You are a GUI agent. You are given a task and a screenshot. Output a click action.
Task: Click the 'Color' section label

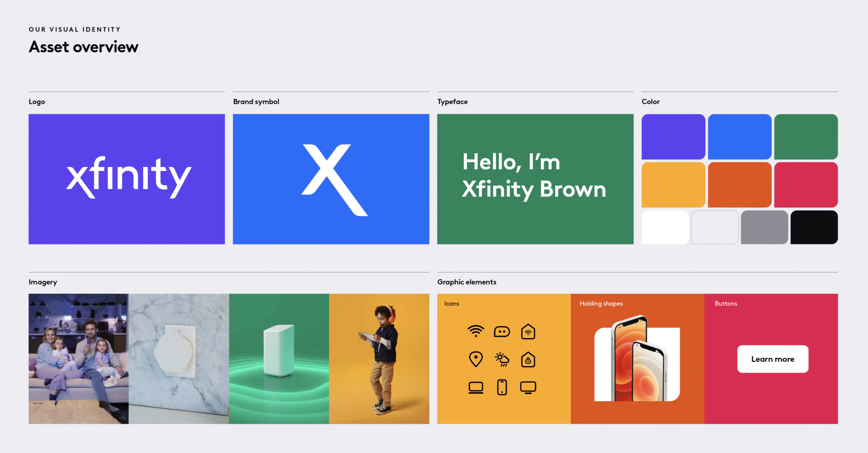click(x=650, y=102)
